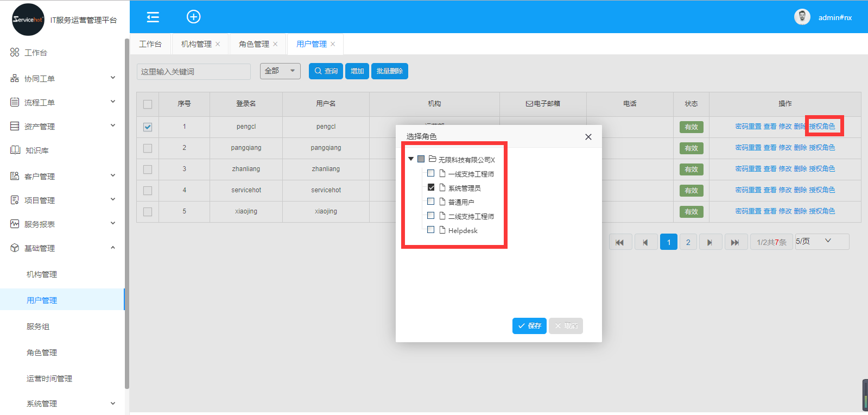Open the 5/页 page size dropdown

coord(822,241)
